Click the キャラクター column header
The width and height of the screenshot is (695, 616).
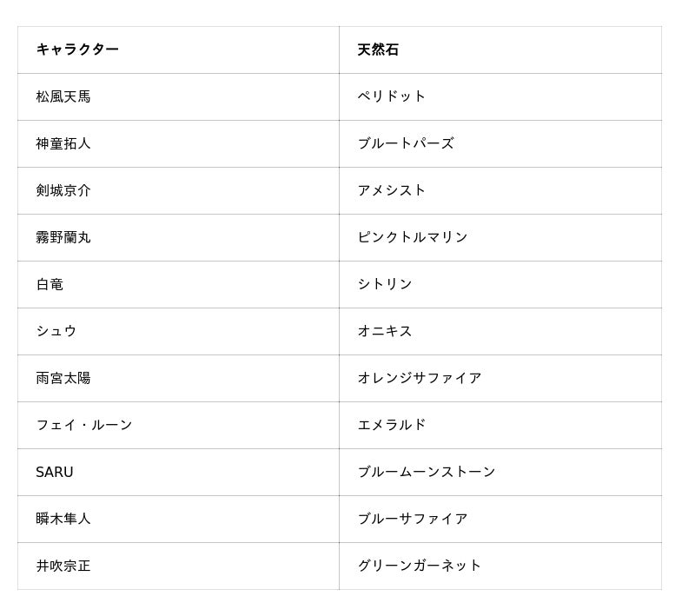(77, 50)
